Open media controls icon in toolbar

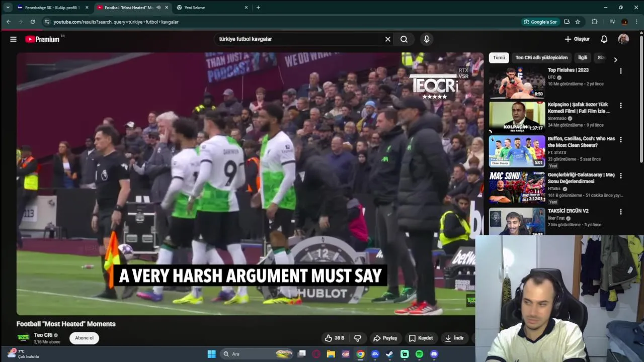pyautogui.click(x=612, y=22)
